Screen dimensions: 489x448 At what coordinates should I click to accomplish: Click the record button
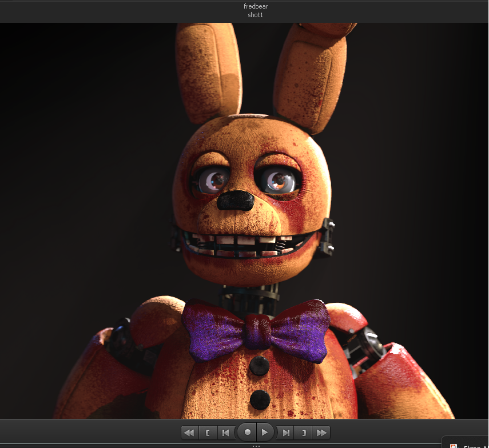tap(247, 433)
